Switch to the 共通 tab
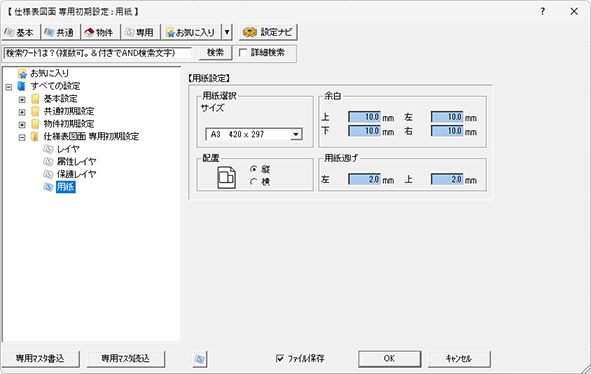This screenshot has height=374, width=591. (60, 32)
